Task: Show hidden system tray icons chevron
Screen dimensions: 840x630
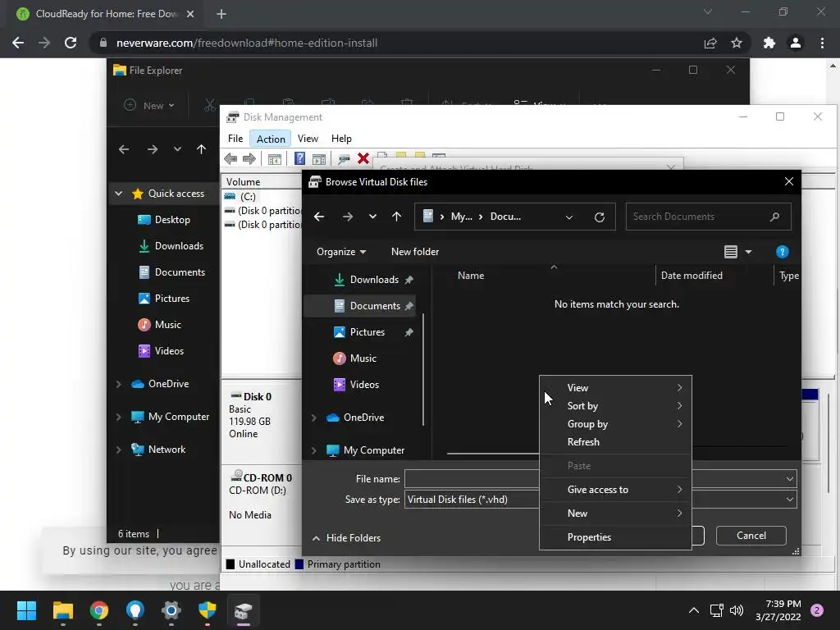Action: click(694, 610)
